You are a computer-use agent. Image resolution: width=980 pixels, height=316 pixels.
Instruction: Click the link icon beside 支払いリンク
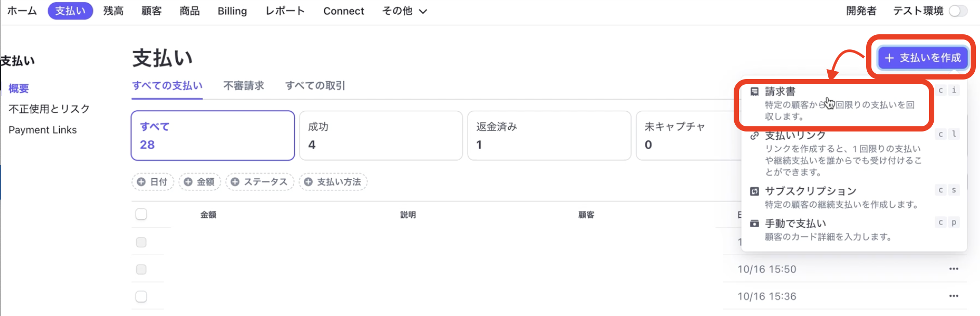coord(754,136)
